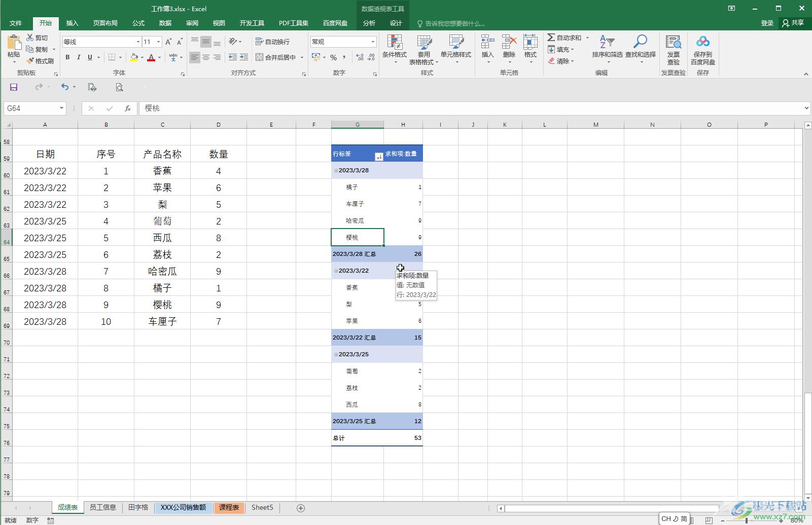Viewport: 812px width, 525px height.
Task: Open the font size dropdown
Action: click(x=159, y=42)
